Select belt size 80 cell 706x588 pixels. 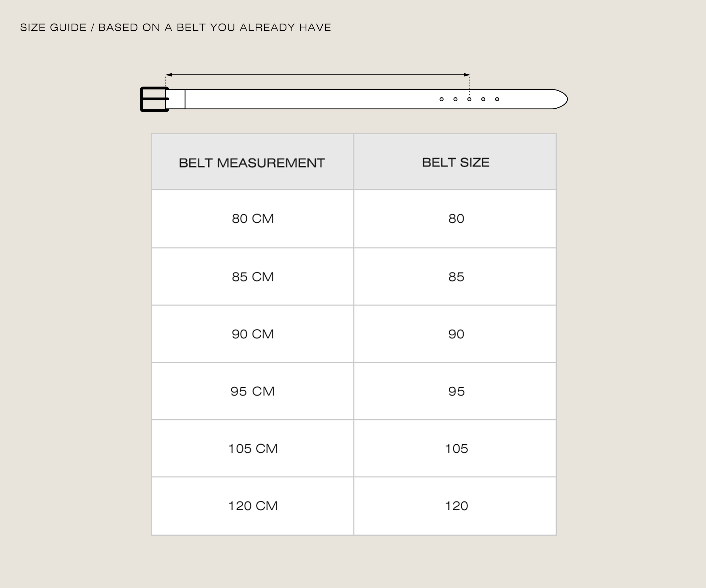[455, 219]
